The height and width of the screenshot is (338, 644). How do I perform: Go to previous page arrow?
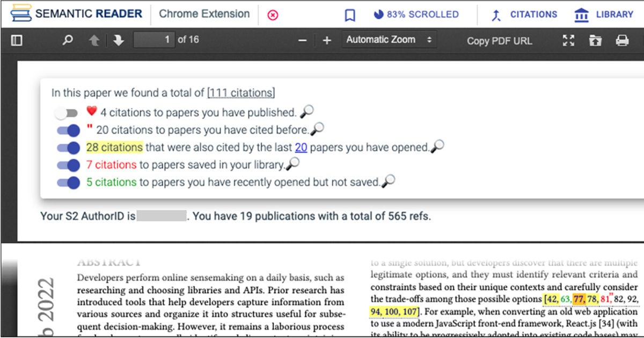(x=94, y=40)
